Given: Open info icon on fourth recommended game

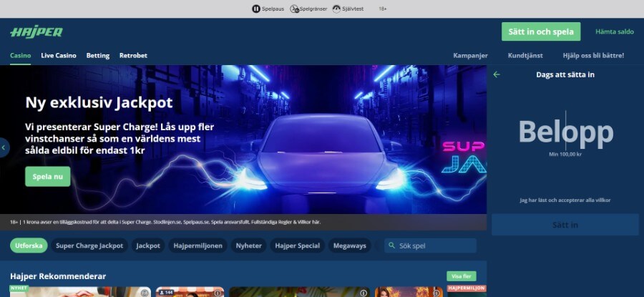Looking at the screenshot, I should click(x=436, y=293).
